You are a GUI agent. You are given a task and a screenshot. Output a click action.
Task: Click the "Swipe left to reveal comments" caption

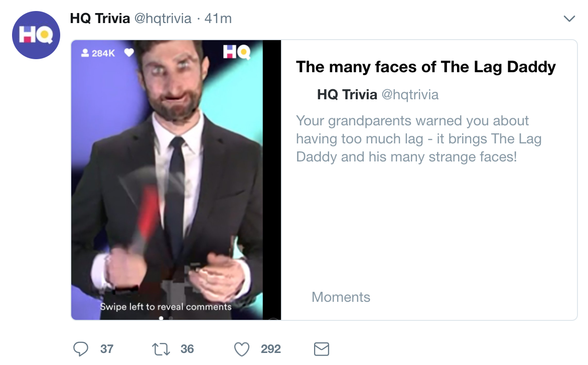tap(166, 306)
